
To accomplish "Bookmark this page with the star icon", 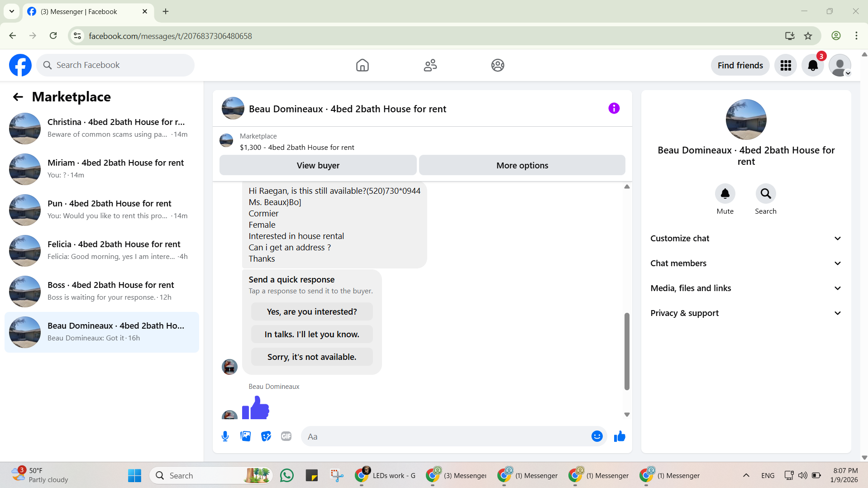I will click(808, 36).
